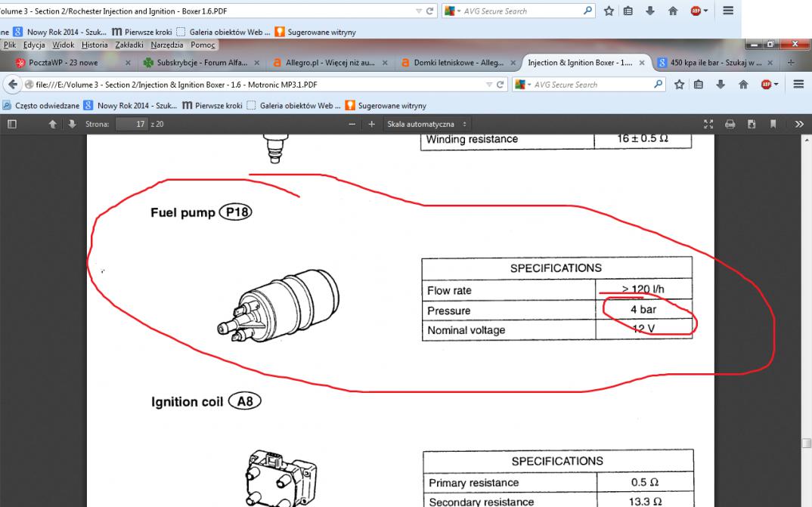Select the 4 bar pressure value
The image size is (812, 507).
click(x=643, y=309)
